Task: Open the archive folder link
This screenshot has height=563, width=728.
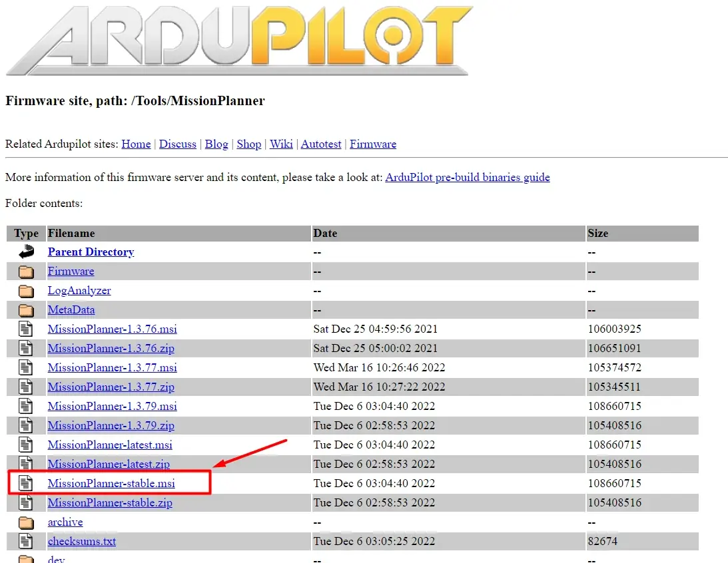Action: pyautogui.click(x=65, y=522)
